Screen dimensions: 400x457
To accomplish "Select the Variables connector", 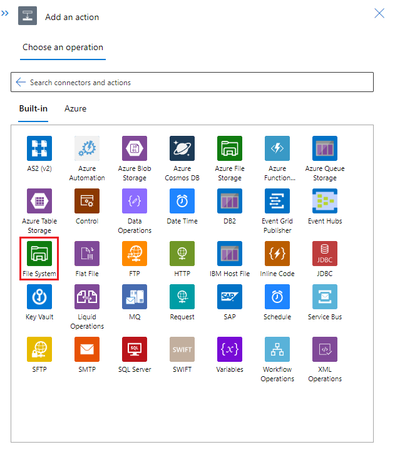I will coord(230,349).
